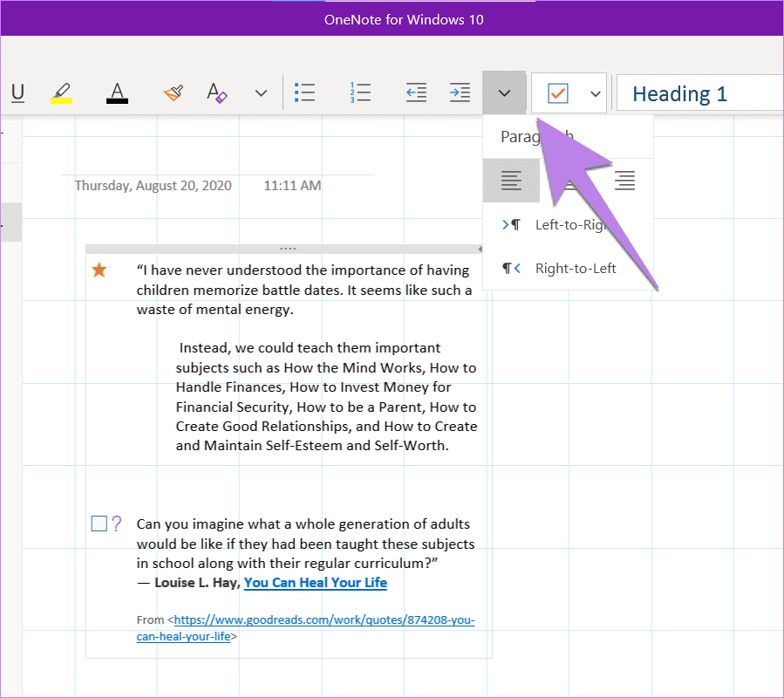This screenshot has height=698, width=784.
Task: Insert a numbered list
Action: pyautogui.click(x=360, y=92)
